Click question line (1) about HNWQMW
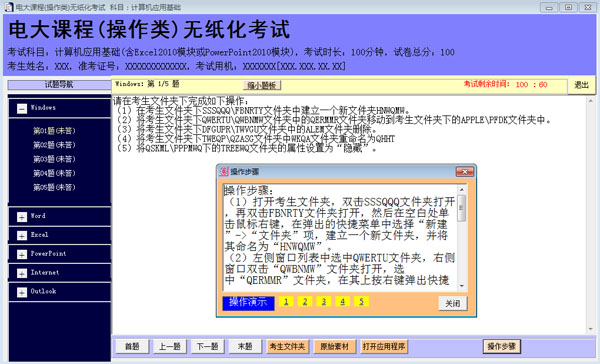The image size is (600, 364). (x=263, y=111)
